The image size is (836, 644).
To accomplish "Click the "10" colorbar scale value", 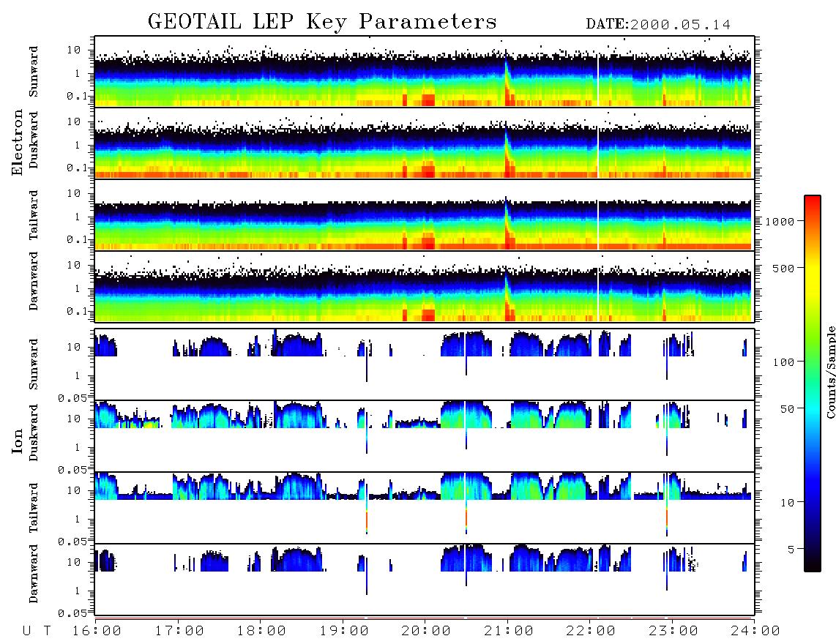I will pyautogui.click(x=787, y=503).
